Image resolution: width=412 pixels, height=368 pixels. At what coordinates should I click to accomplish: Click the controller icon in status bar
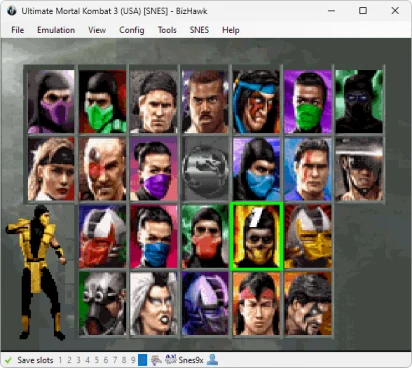tap(156, 360)
